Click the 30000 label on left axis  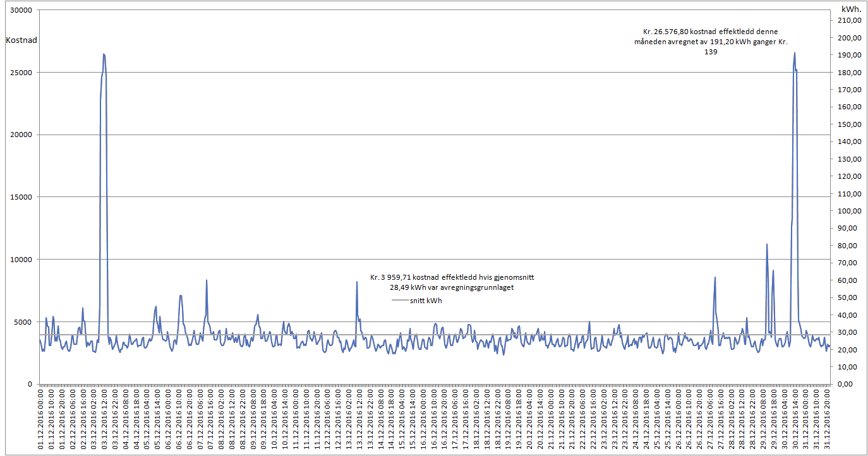21,11
